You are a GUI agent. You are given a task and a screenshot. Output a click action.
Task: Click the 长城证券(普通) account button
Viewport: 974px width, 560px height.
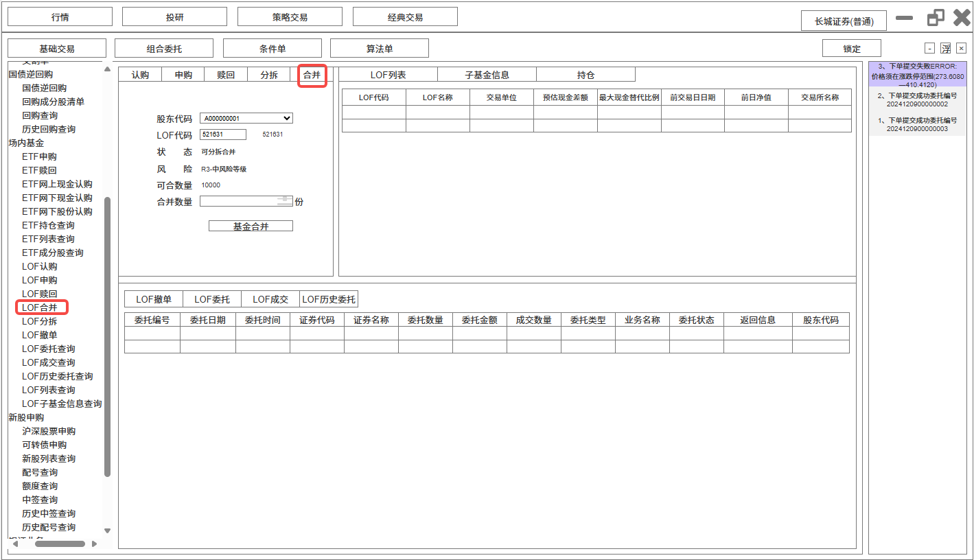coord(843,21)
